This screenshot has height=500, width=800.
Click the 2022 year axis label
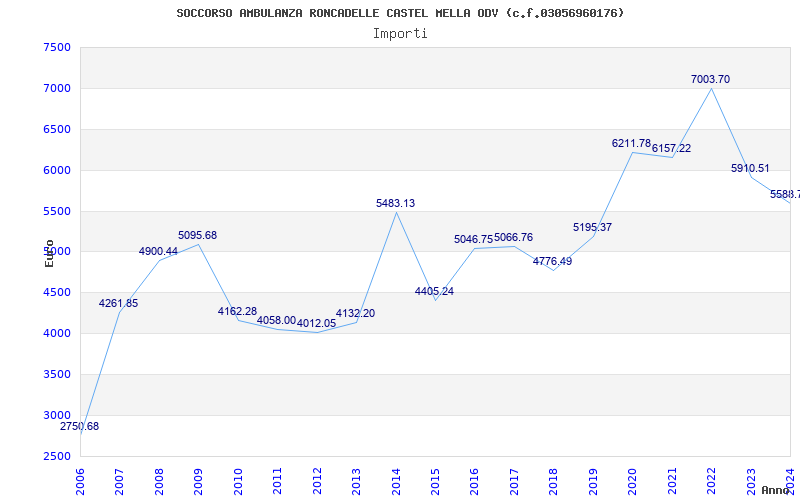pyautogui.click(x=711, y=482)
